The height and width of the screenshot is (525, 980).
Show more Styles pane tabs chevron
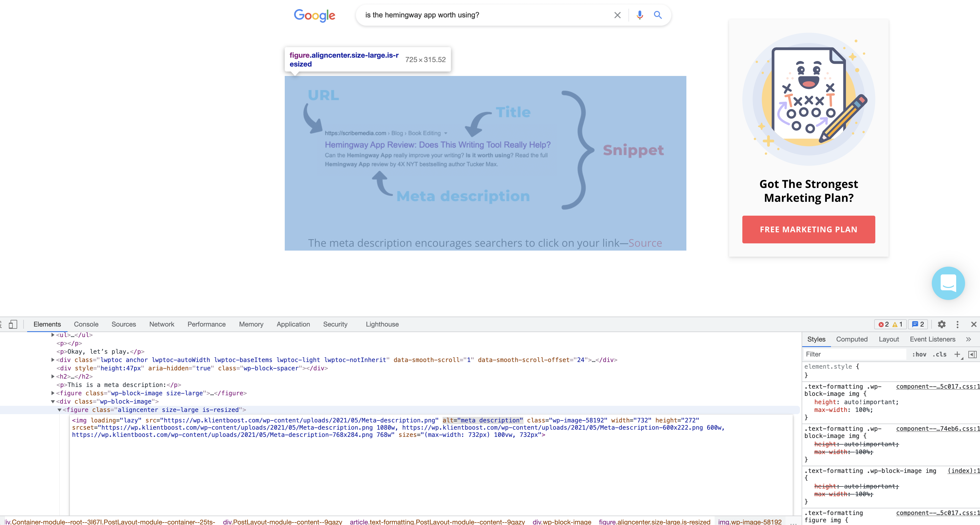pyautogui.click(x=969, y=339)
